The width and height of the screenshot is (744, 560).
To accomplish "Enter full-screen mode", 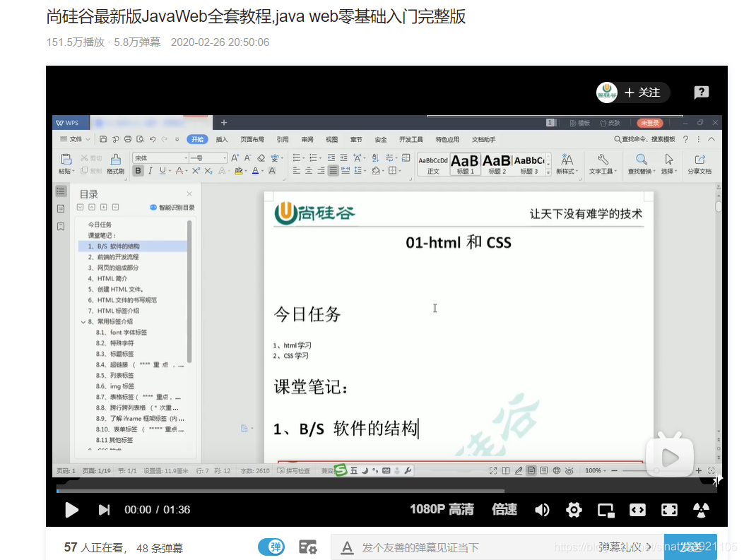I will click(x=669, y=510).
